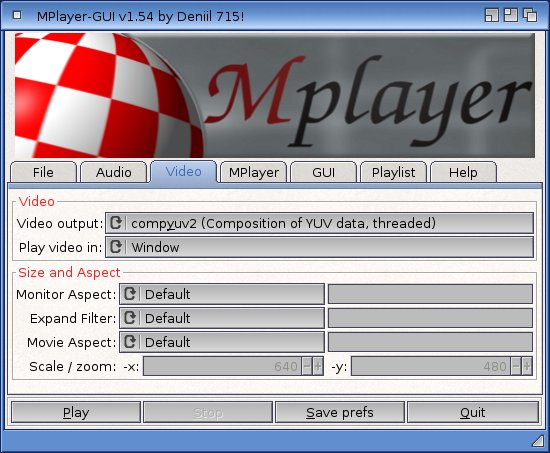Viewport: 550px width, 453px height.
Task: Click the Stop button
Action: point(208,412)
